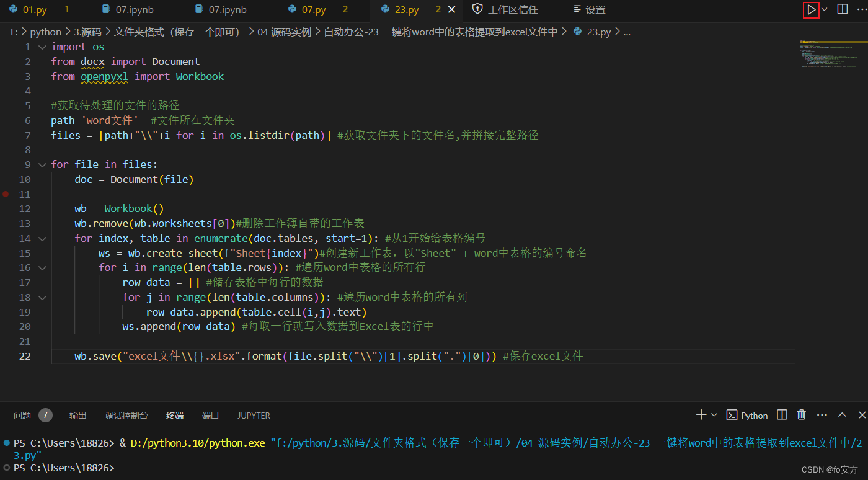The width and height of the screenshot is (868, 480).
Task: Open the 工作区信任 tab
Action: coord(511,10)
